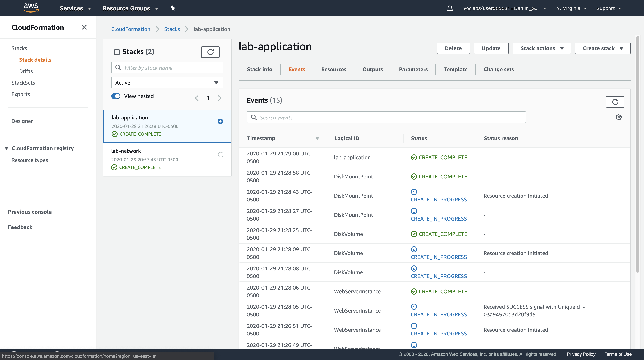Expand the Stack actions dropdown
Viewport: 644px width, 360px height.
click(x=541, y=48)
